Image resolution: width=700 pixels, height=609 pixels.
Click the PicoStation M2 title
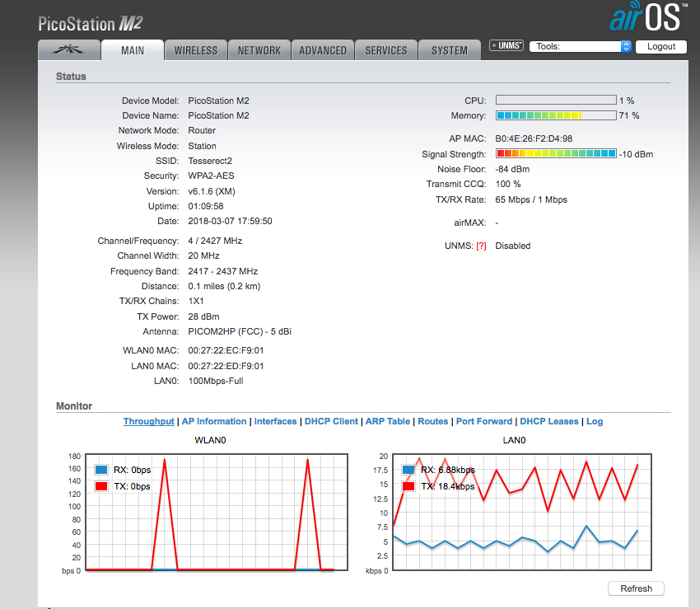pos(91,23)
